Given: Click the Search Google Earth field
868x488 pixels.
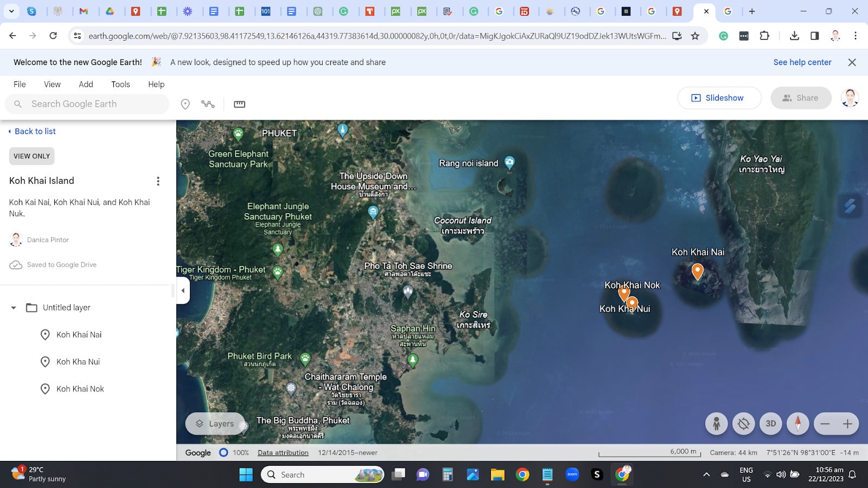Looking at the screenshot, I should [x=87, y=104].
